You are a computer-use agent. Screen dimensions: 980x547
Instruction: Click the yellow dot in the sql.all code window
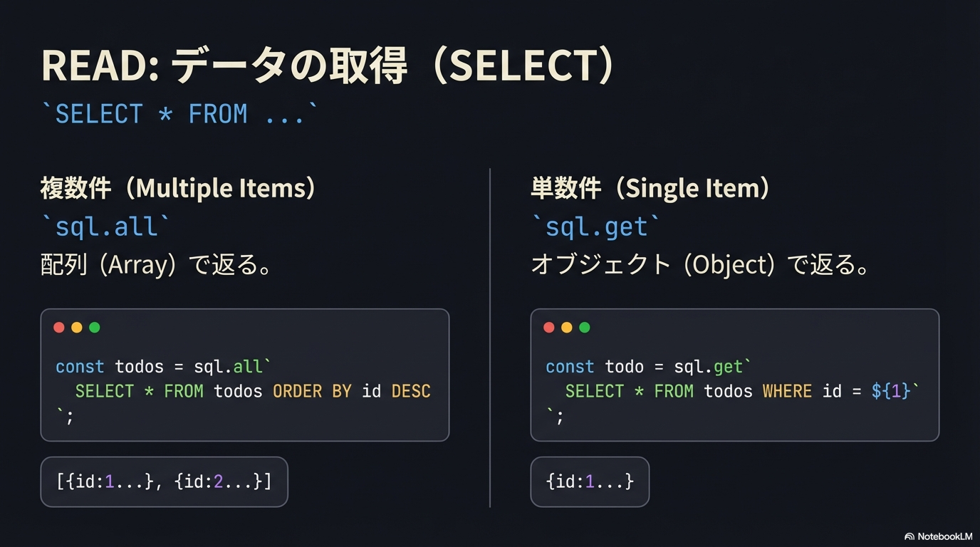[77, 328]
